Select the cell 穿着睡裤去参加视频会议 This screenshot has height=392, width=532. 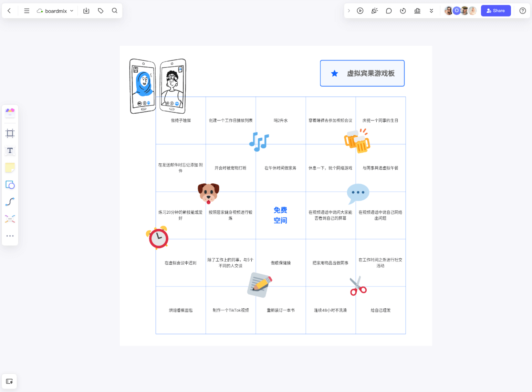(x=331, y=120)
